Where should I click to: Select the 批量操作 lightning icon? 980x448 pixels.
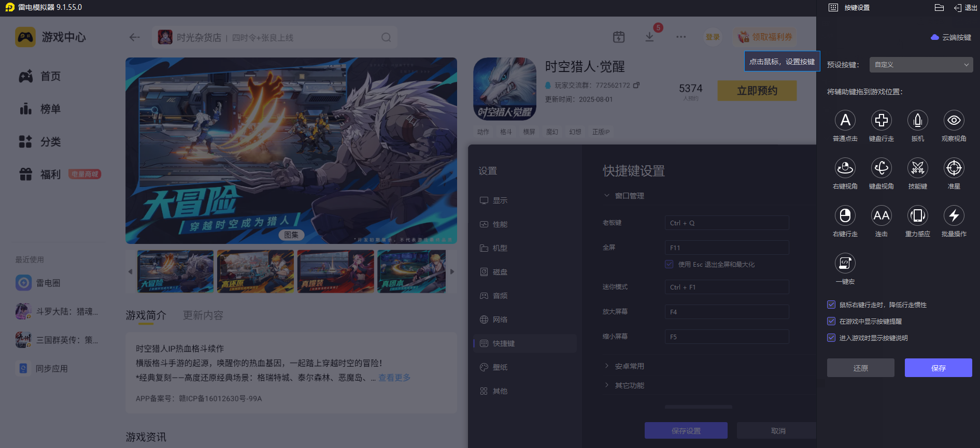point(954,215)
